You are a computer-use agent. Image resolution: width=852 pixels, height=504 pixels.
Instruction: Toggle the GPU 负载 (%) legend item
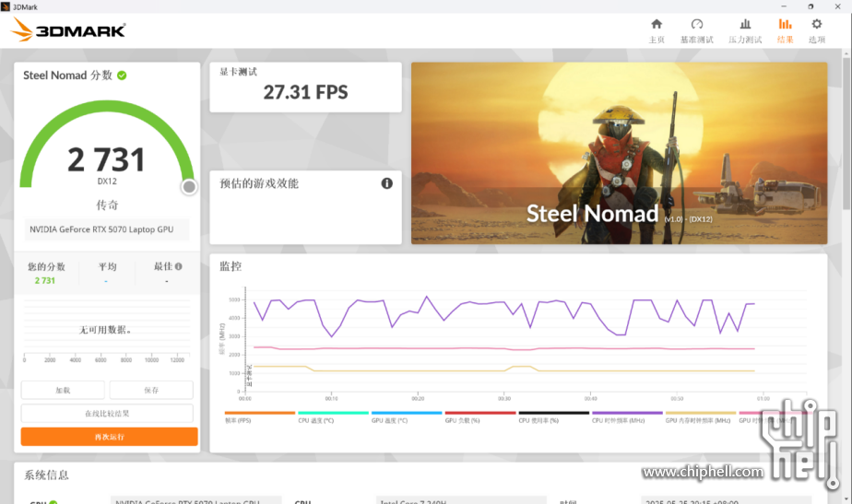click(479, 416)
